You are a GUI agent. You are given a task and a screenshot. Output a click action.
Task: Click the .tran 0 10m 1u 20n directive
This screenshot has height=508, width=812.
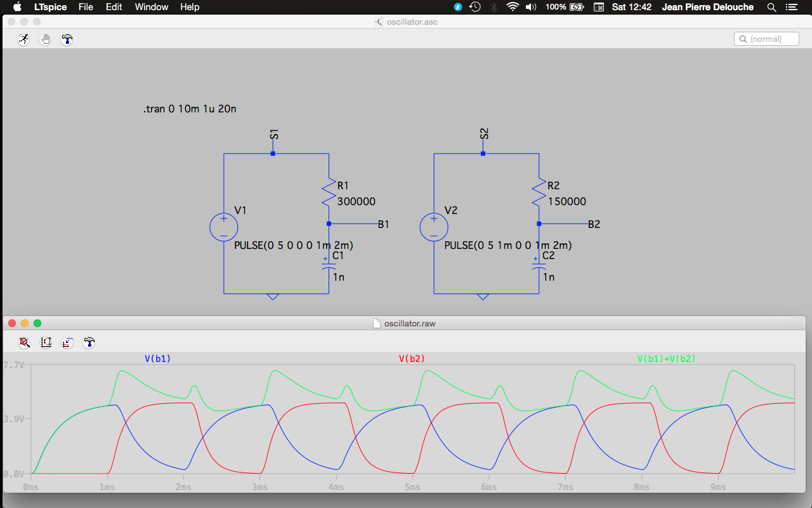pyautogui.click(x=190, y=109)
